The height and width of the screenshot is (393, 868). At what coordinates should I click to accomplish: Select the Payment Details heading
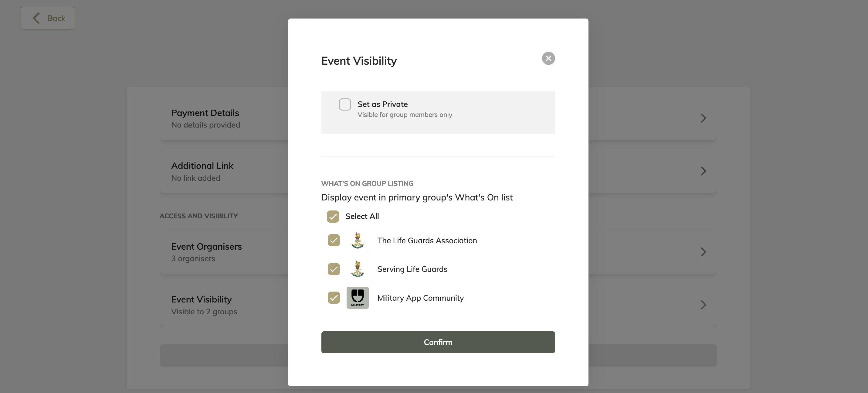tap(205, 113)
